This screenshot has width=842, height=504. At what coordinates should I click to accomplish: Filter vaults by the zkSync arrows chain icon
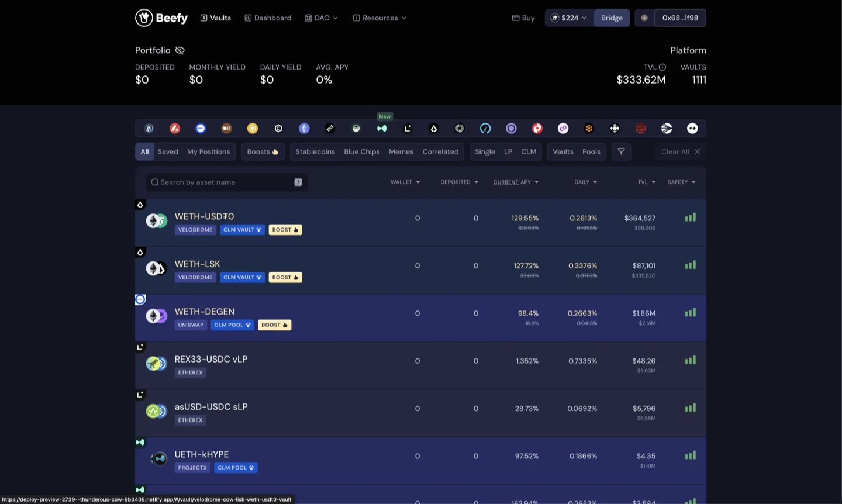pyautogui.click(x=692, y=129)
